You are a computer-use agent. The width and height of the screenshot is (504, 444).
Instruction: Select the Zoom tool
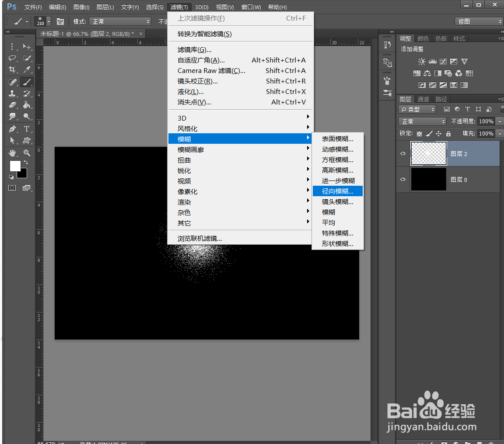coord(27,153)
